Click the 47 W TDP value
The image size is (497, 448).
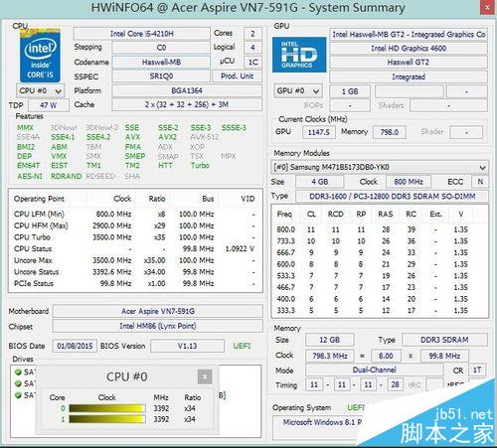point(49,105)
